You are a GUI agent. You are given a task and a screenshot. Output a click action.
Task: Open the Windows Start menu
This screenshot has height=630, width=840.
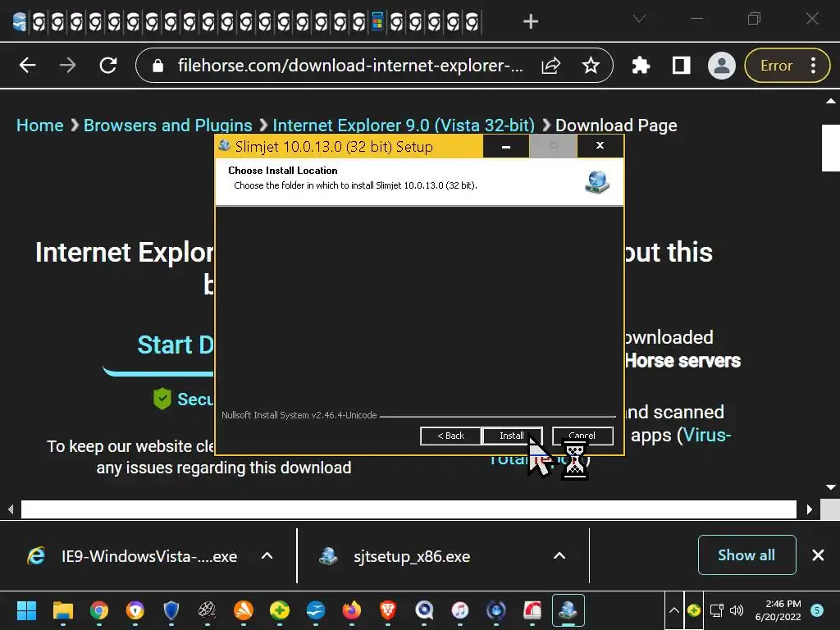(x=26, y=610)
